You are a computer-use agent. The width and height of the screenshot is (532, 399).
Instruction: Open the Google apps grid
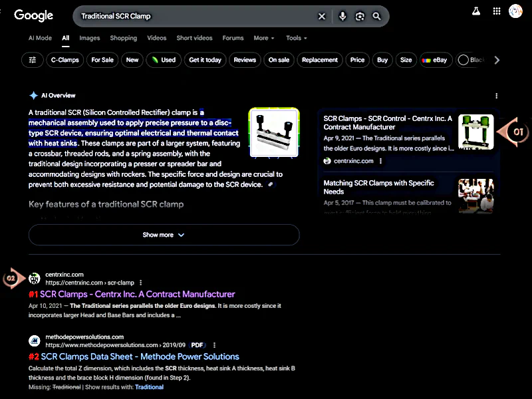click(x=496, y=11)
